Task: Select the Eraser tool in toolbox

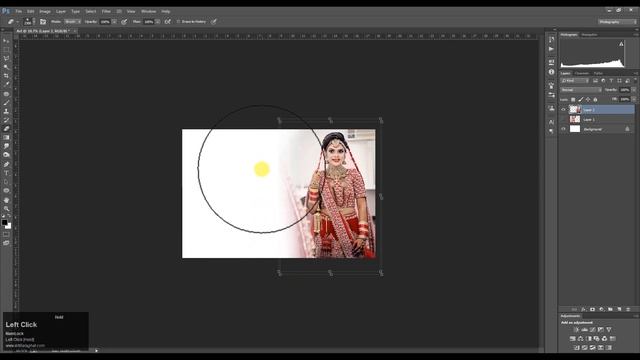Action: pyautogui.click(x=6, y=129)
